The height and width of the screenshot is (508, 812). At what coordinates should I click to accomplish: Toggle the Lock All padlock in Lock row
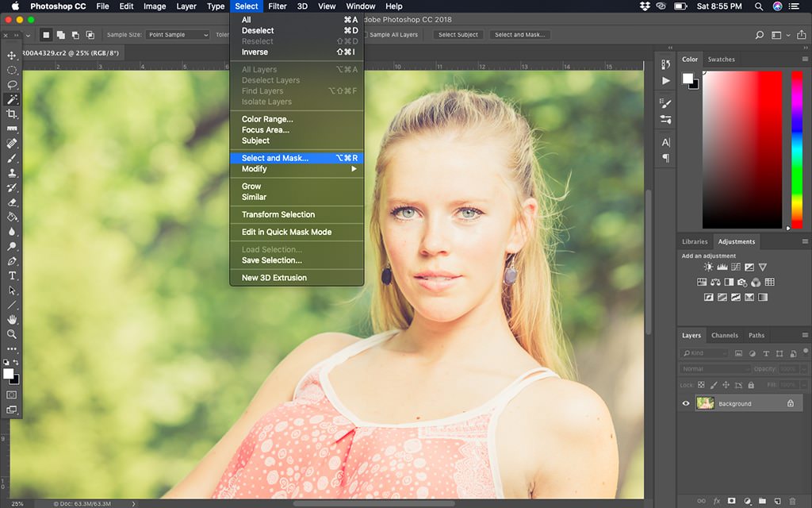pyautogui.click(x=751, y=385)
